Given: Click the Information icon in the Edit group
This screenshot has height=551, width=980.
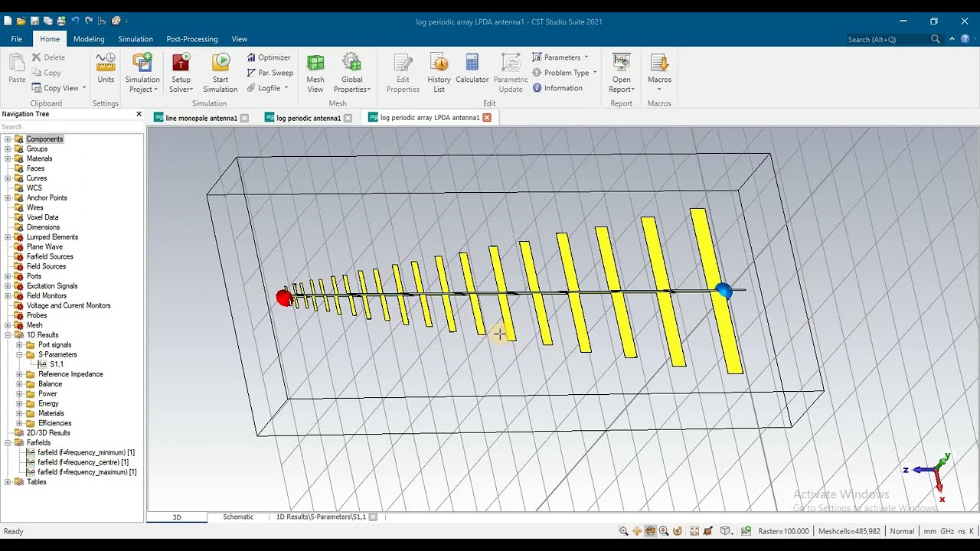Looking at the screenshot, I should 537,88.
